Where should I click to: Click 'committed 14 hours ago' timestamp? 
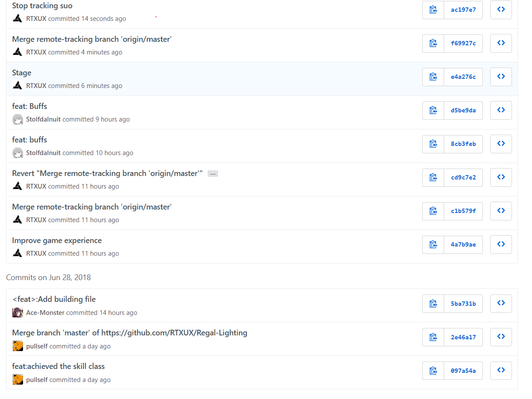point(102,313)
